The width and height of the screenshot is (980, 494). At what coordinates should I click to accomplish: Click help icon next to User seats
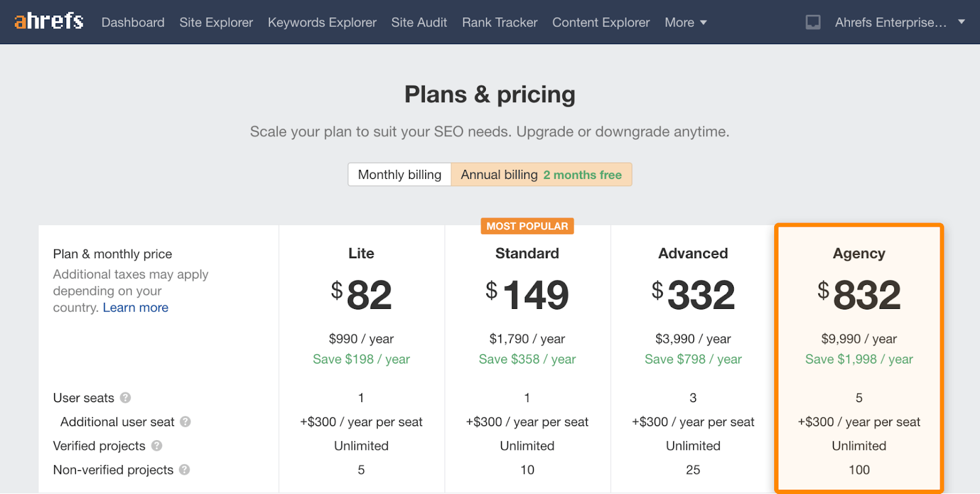coord(126,398)
